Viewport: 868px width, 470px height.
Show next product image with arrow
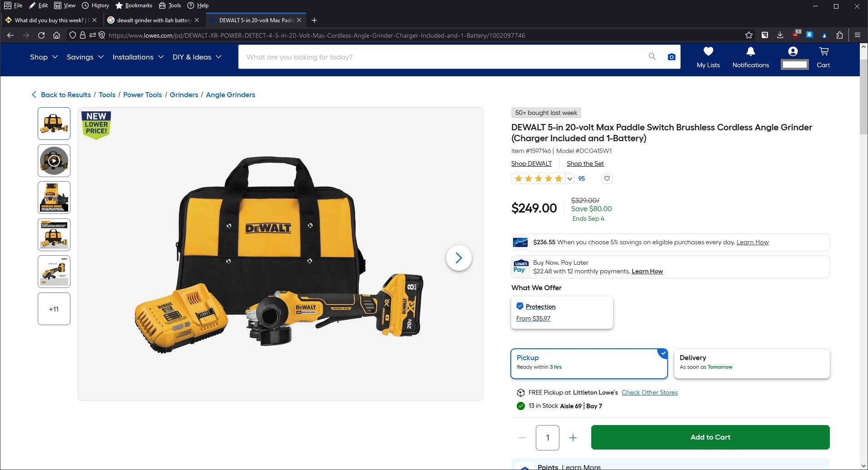click(x=459, y=258)
